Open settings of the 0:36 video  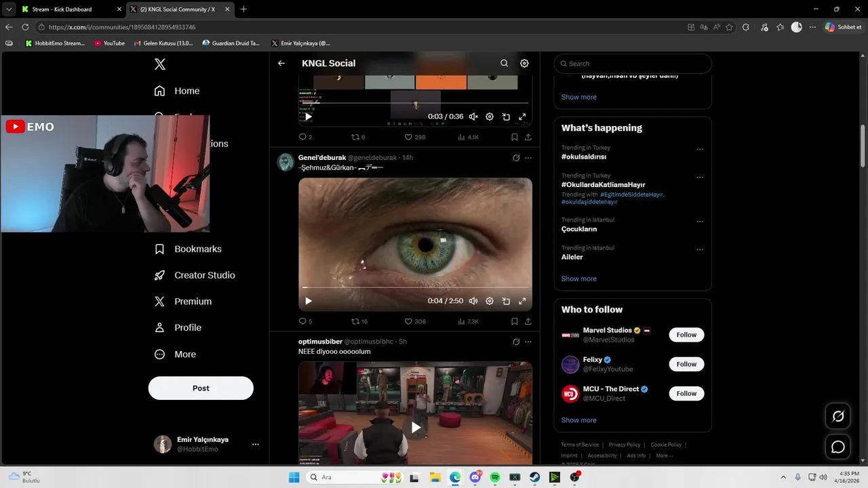click(490, 117)
